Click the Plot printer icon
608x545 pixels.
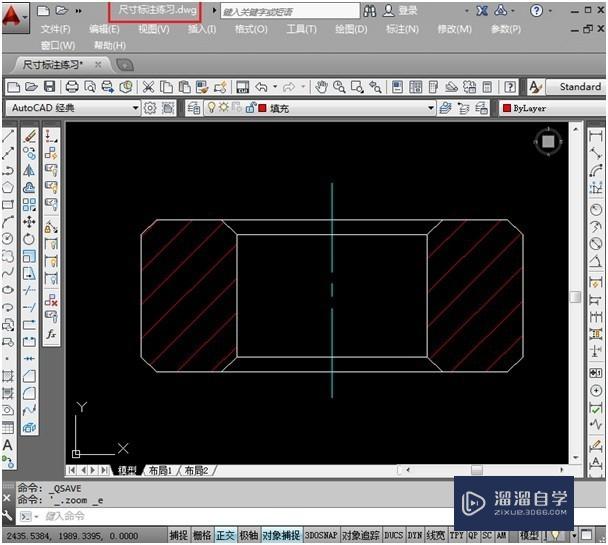72,87
